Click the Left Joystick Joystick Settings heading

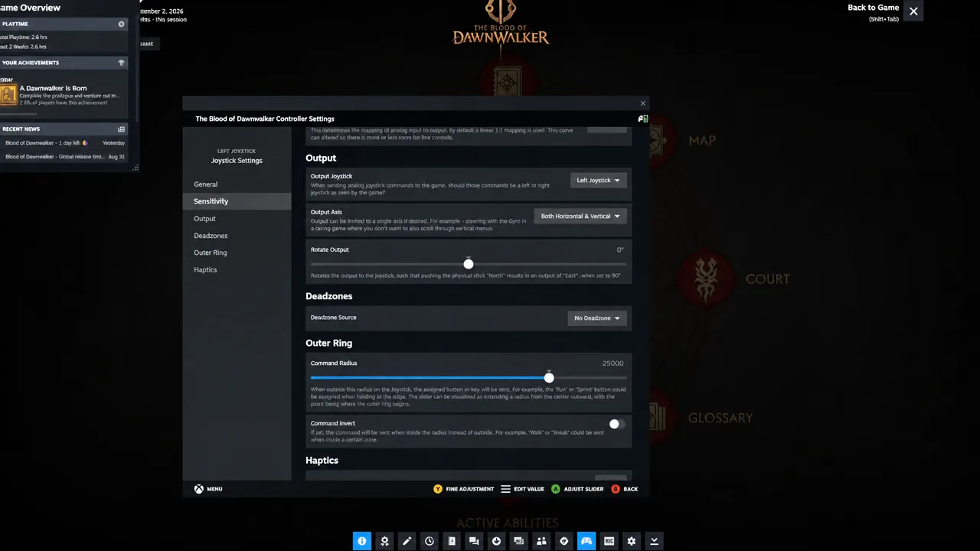[x=237, y=156]
